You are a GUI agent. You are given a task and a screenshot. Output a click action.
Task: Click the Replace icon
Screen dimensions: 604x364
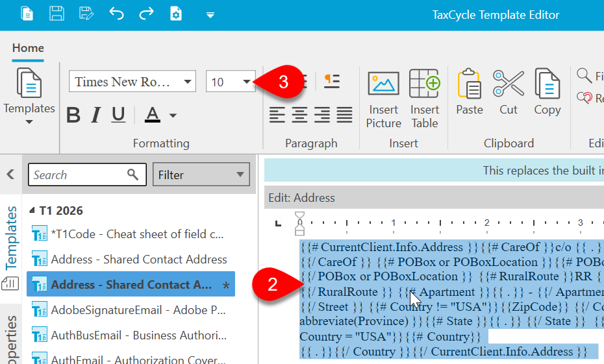pos(585,98)
